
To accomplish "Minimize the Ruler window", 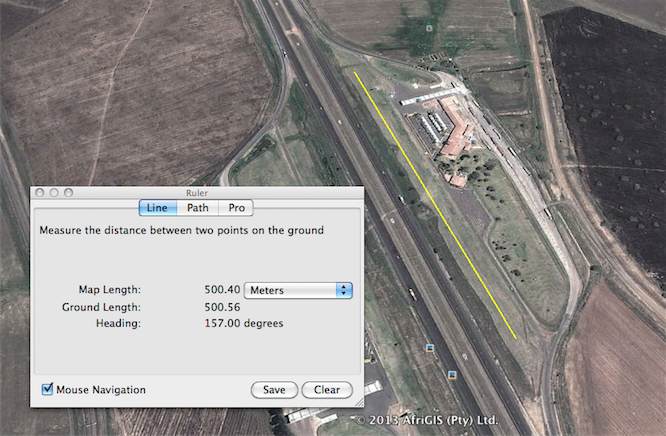I will point(54,193).
